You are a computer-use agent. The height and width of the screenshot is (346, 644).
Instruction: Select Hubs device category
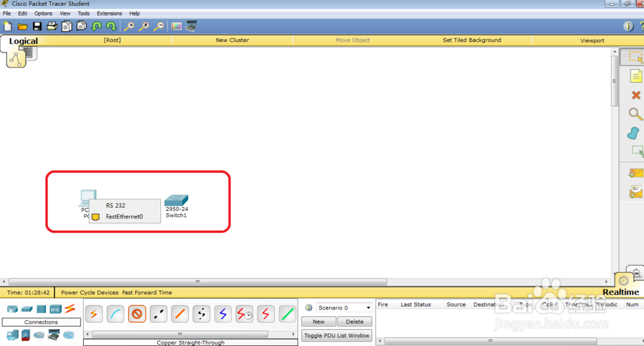click(x=41, y=309)
